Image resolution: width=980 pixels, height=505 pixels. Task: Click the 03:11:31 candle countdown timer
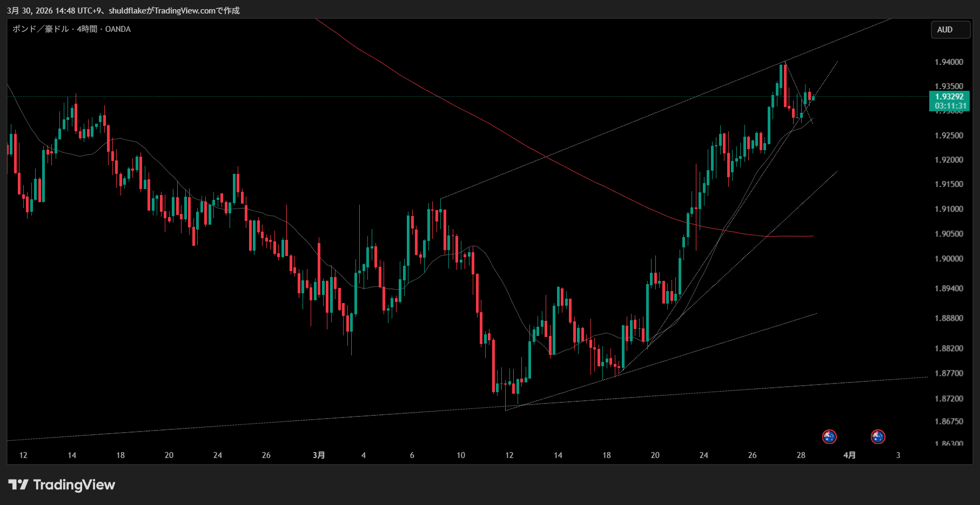pyautogui.click(x=949, y=106)
